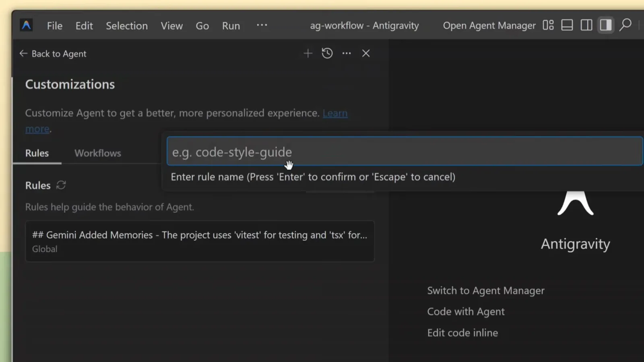The height and width of the screenshot is (362, 644).
Task: Open the View menu
Action: point(172,26)
